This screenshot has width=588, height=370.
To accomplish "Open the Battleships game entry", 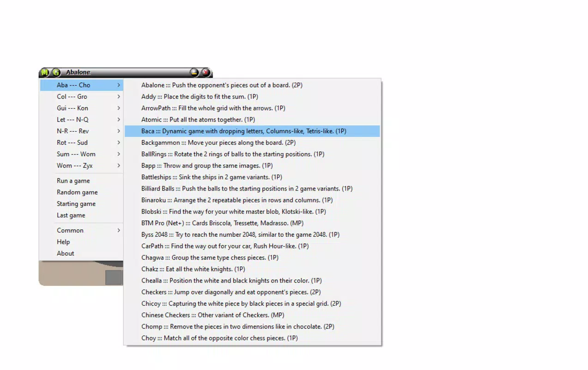I will (x=252, y=177).
